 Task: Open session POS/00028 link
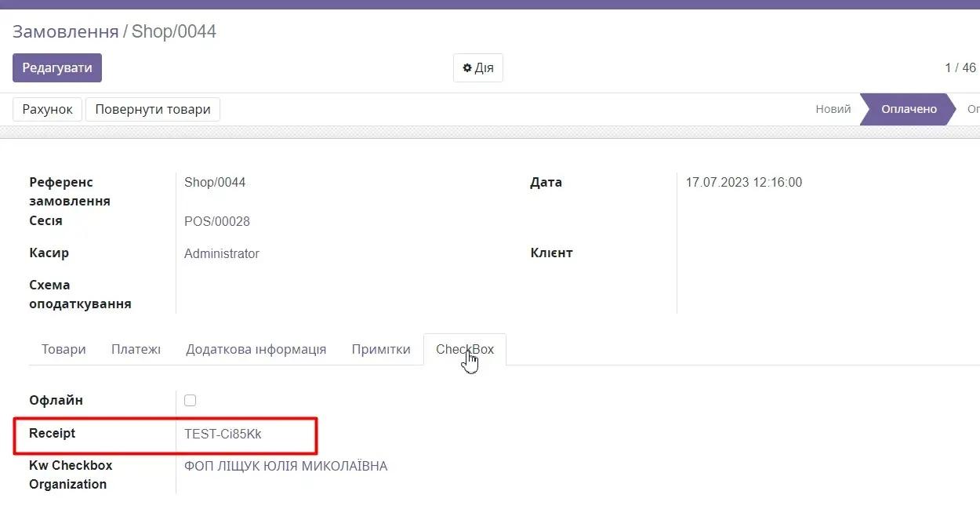[217, 221]
